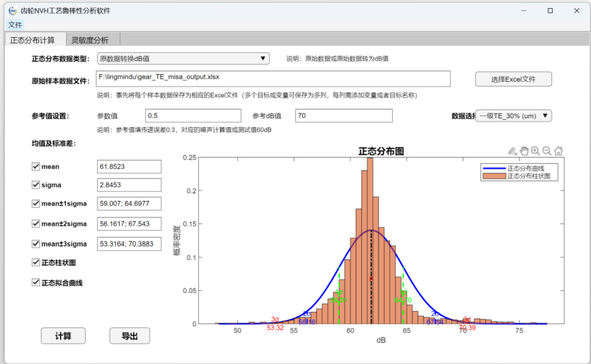The height and width of the screenshot is (364, 591).
Task: Select the zoom in magnifier tool
Action: pos(535,151)
